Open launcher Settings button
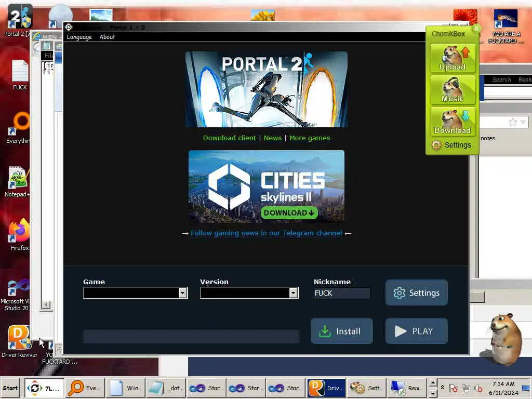Screen dimensions: 532x399 [416, 292]
